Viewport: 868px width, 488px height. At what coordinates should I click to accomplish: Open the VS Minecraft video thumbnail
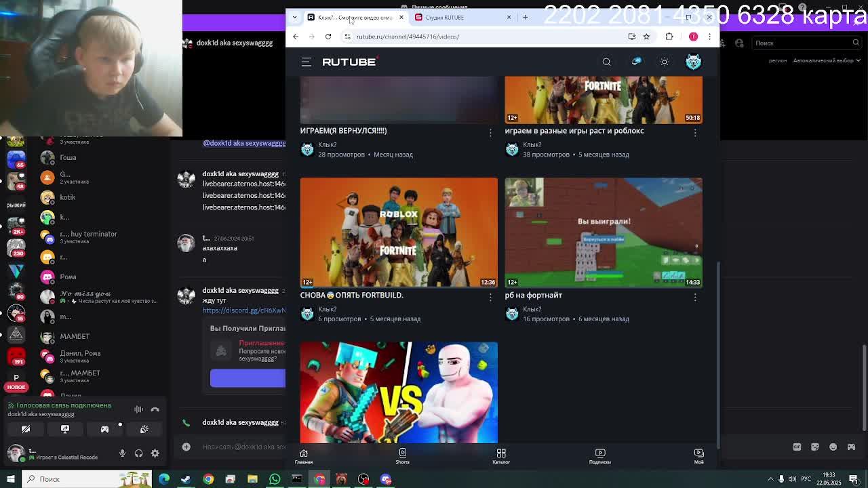[x=399, y=392]
